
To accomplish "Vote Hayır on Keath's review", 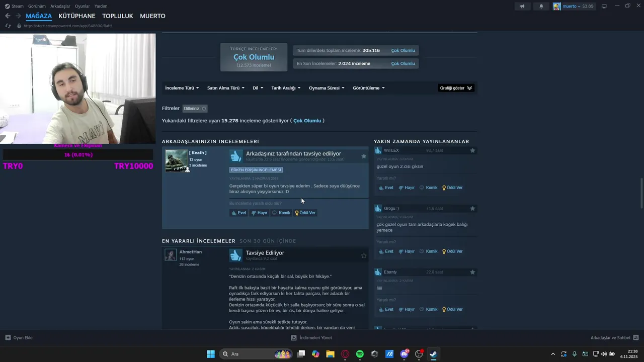I will point(259,213).
